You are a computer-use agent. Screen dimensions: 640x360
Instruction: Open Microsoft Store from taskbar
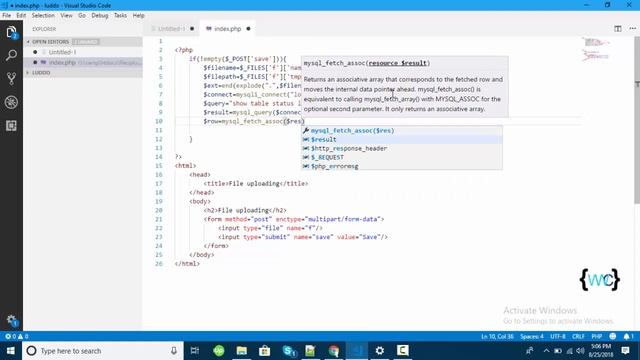pyautogui.click(x=264, y=351)
